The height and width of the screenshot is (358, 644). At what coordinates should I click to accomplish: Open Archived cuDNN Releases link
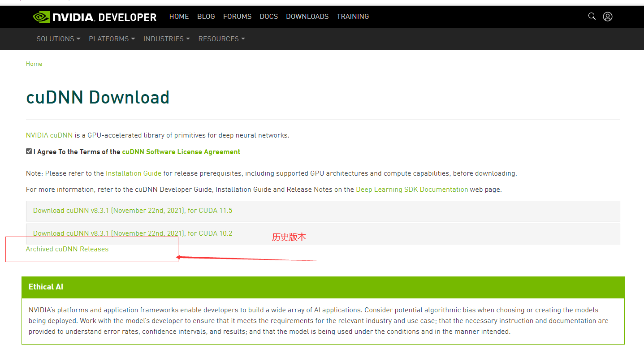[67, 249]
